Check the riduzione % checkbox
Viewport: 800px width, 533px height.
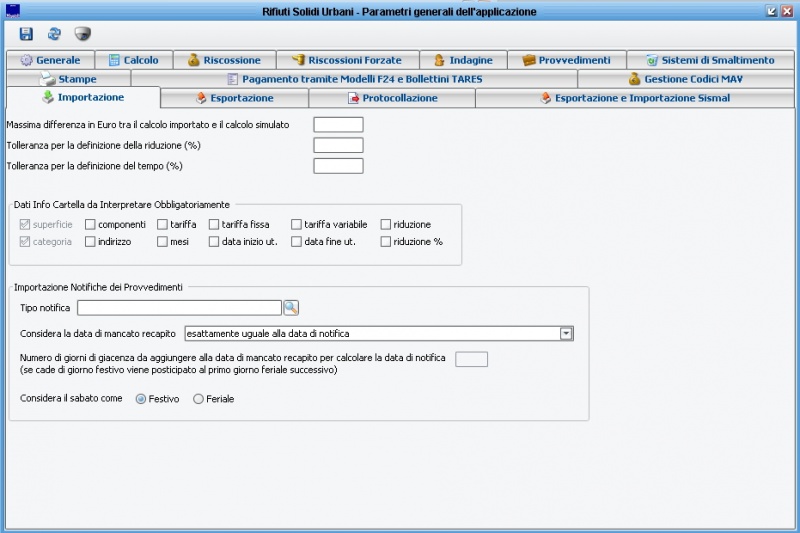coord(386,241)
